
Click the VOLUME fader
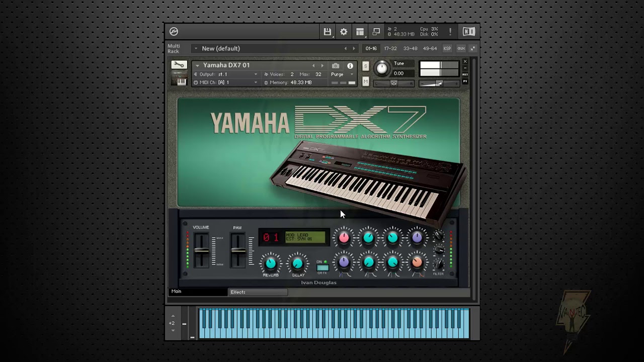(x=201, y=250)
